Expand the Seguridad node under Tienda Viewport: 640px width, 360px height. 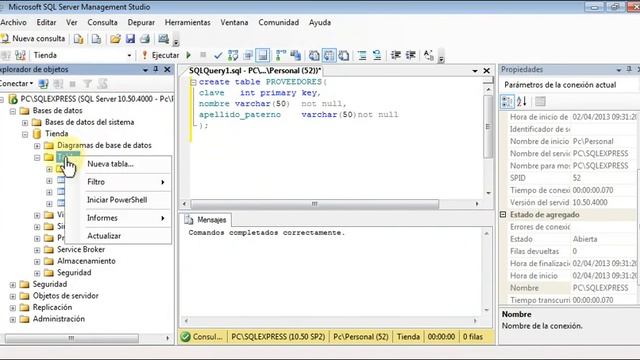pyautogui.click(x=37, y=273)
